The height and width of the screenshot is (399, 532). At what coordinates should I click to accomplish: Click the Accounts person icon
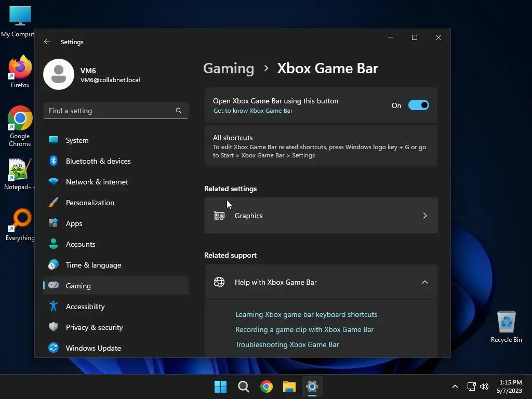point(54,244)
